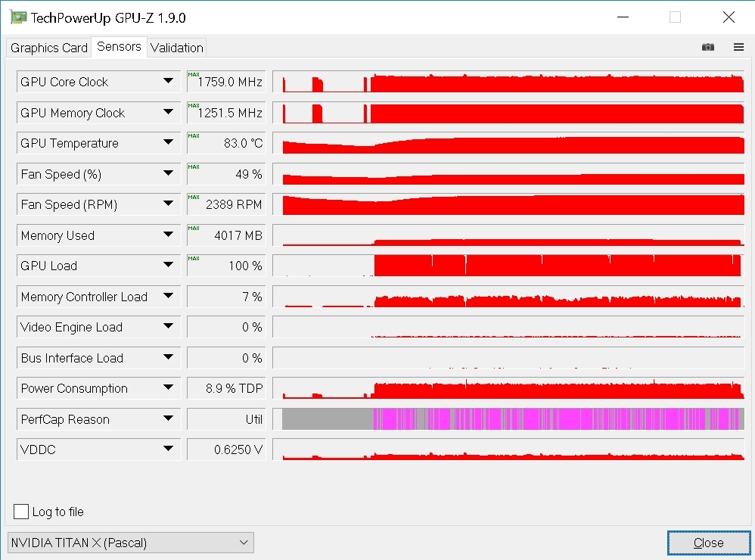Viewport: 755px width, 560px height.
Task: Open the Fan Speed (%) sensor dropdown
Action: 168,173
